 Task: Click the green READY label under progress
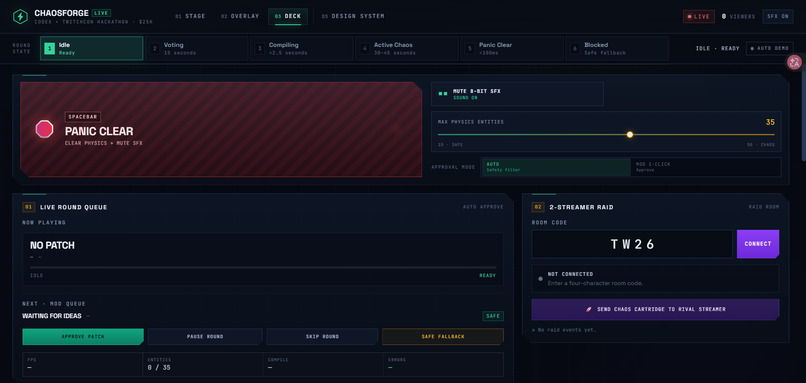(x=488, y=276)
